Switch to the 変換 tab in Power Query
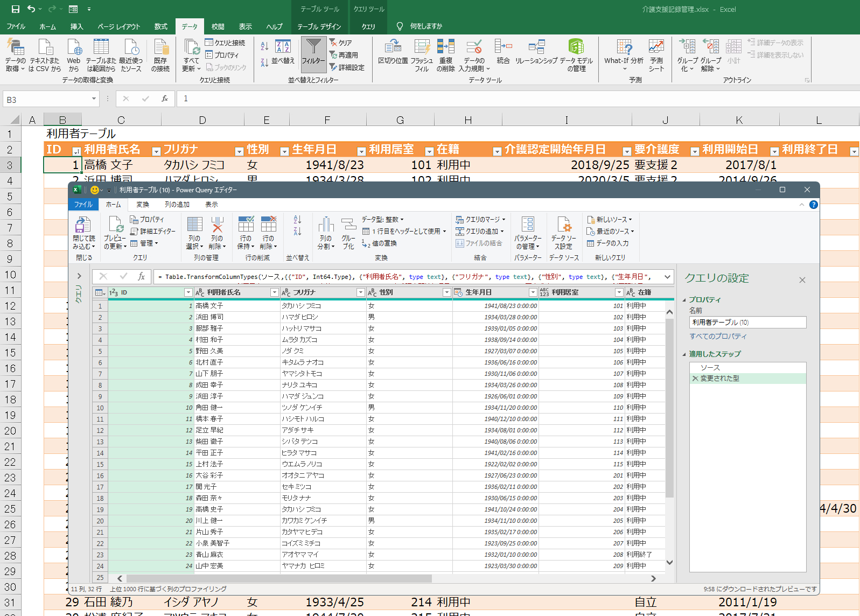The image size is (860, 616). click(143, 205)
